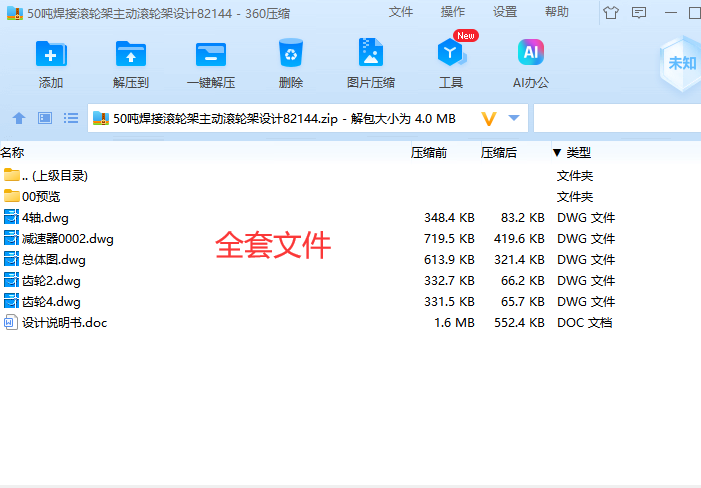Open the 文件 menu
This screenshot has height=488, width=701.
coord(401,12)
